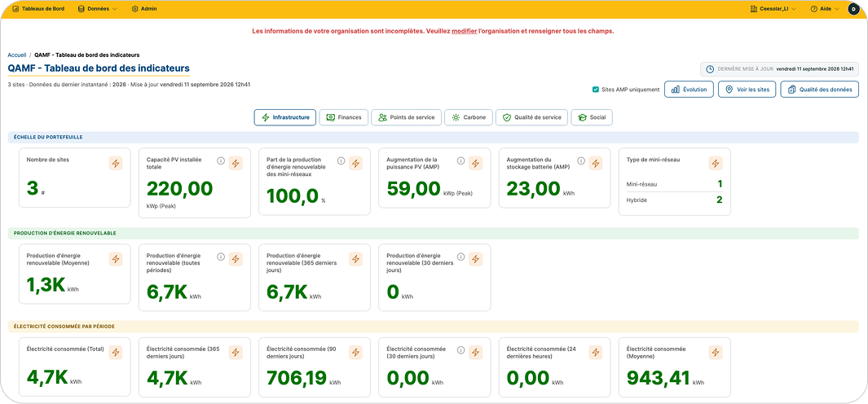868x404 pixels.
Task: Click lightning icon on Capacité PV installée totale card
Action: [236, 163]
